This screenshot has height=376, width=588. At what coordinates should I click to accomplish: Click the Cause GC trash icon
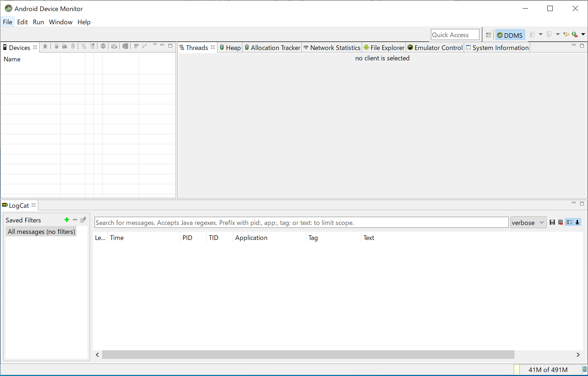(73, 46)
